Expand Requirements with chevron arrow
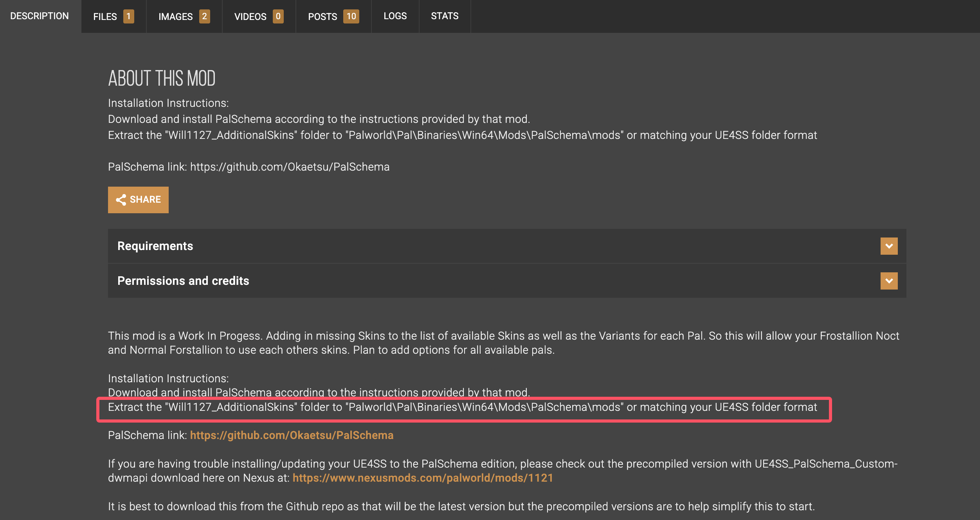Screen dimensions: 980x520 (889, 246)
